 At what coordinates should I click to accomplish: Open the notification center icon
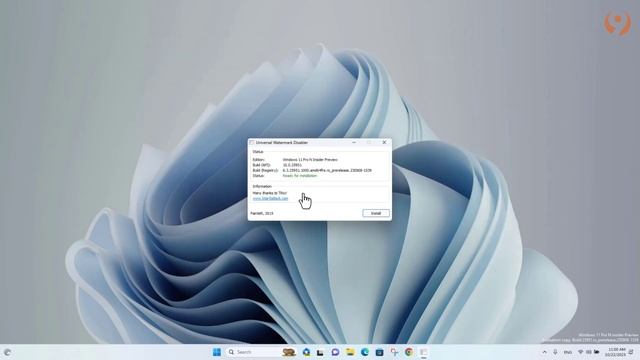tap(632, 352)
